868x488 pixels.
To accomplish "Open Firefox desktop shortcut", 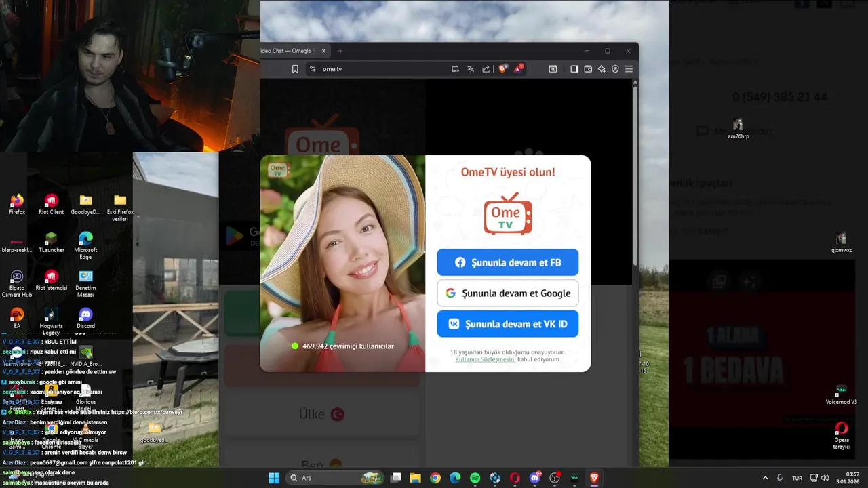I will tap(17, 205).
